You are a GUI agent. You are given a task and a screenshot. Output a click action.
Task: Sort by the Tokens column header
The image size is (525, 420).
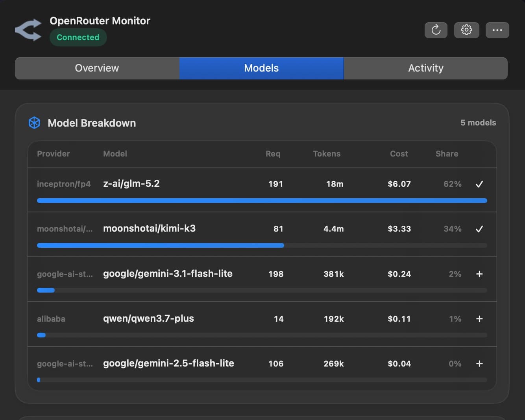click(x=327, y=154)
